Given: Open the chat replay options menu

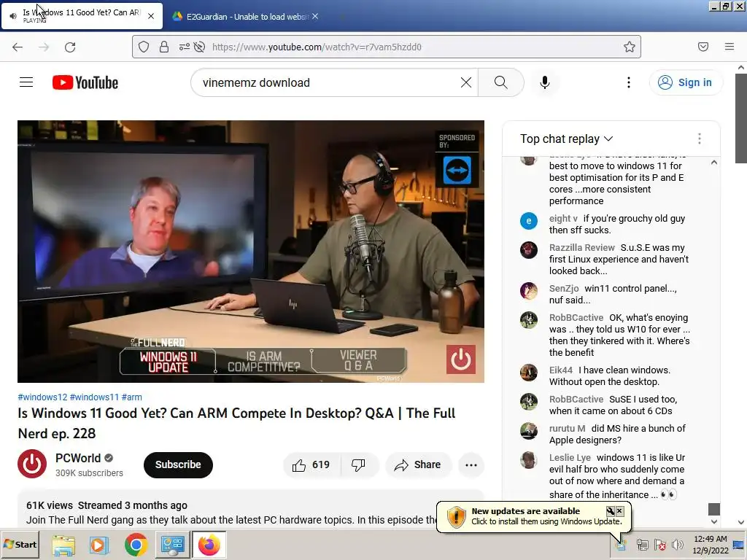Looking at the screenshot, I should 699,139.
